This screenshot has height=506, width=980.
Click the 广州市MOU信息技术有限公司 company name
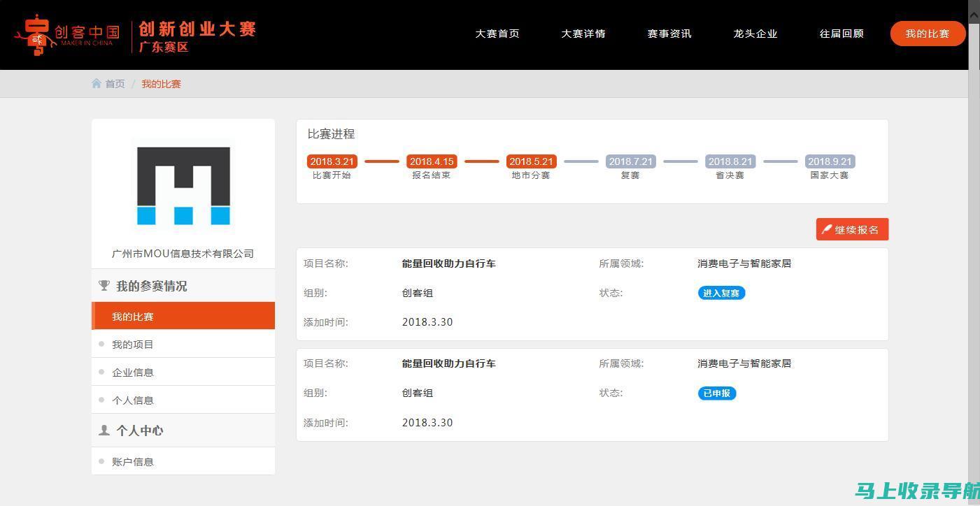[x=183, y=254]
